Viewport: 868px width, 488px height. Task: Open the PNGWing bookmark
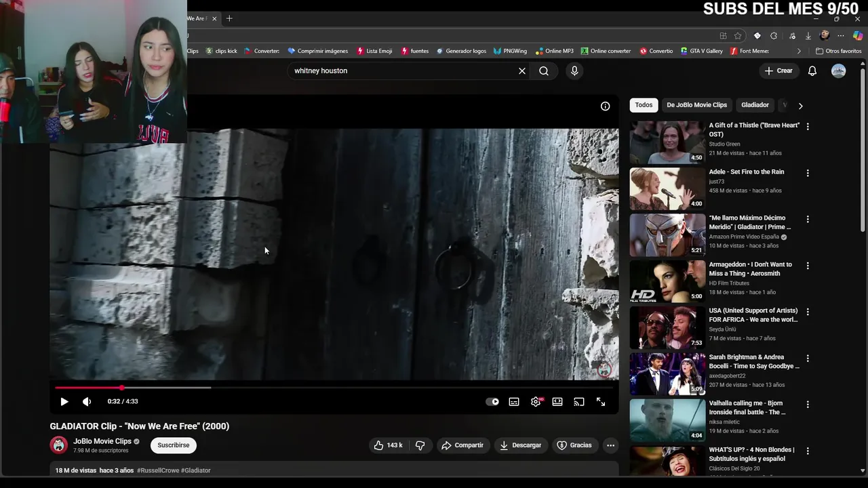coord(511,51)
